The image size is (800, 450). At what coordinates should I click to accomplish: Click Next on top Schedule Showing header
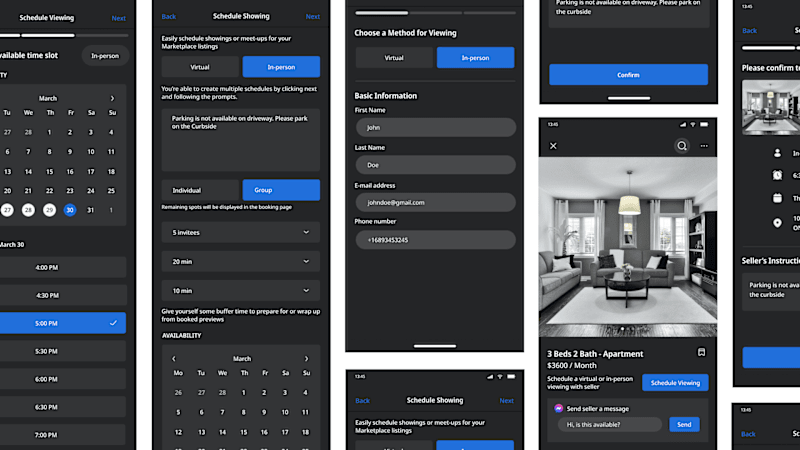tap(313, 17)
